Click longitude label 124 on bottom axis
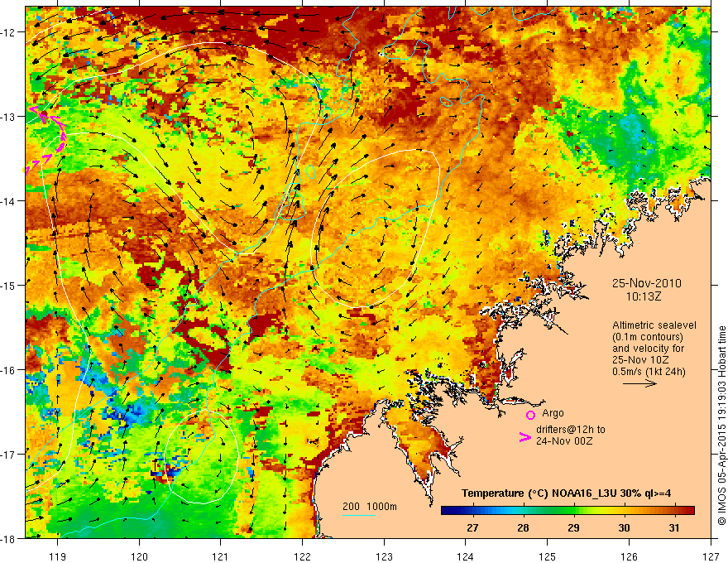This screenshot has width=728, height=563. pos(466,556)
